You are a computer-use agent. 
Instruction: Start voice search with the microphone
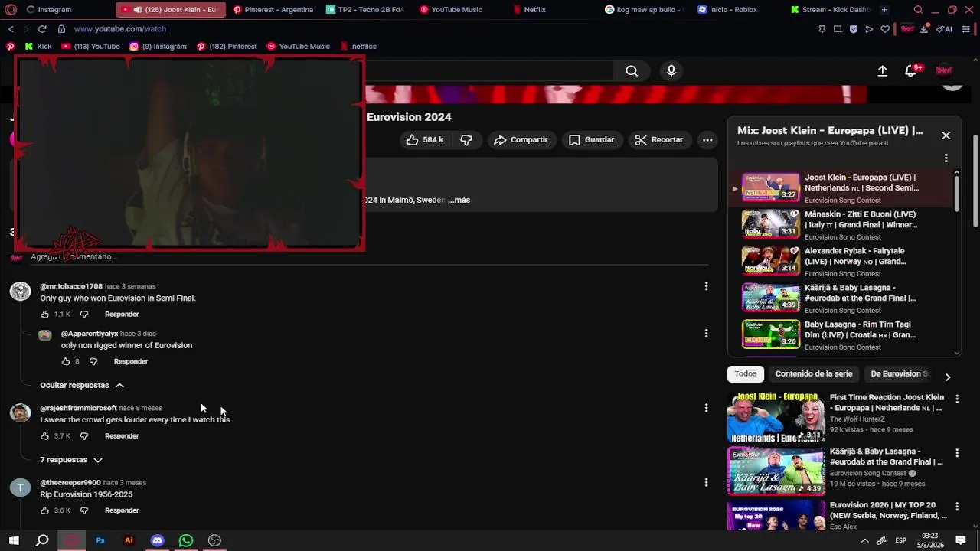(671, 71)
